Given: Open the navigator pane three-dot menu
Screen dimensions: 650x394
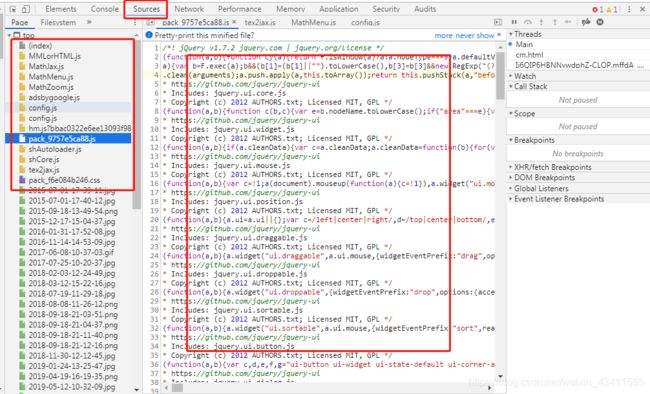Looking at the screenshot, I should (135, 22).
